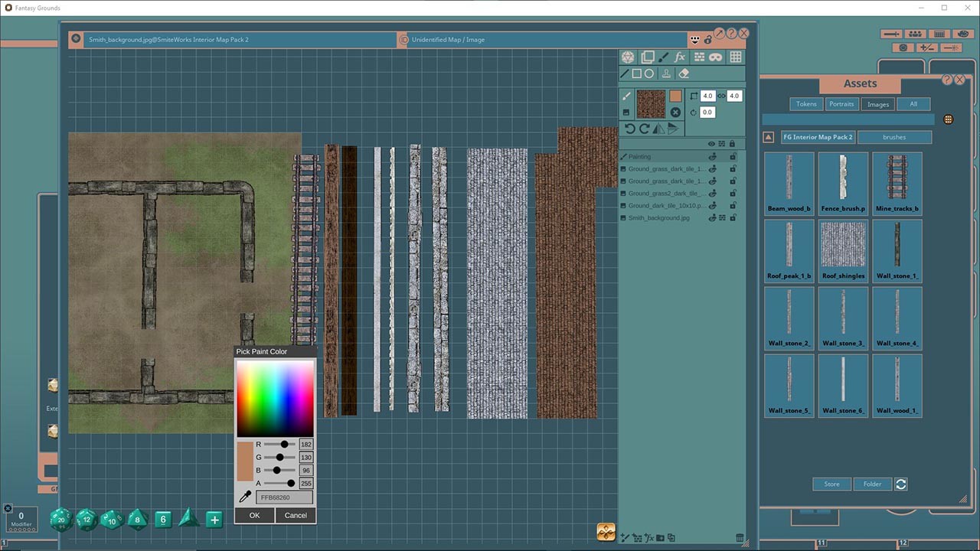Select the Eraser tool

point(684,74)
